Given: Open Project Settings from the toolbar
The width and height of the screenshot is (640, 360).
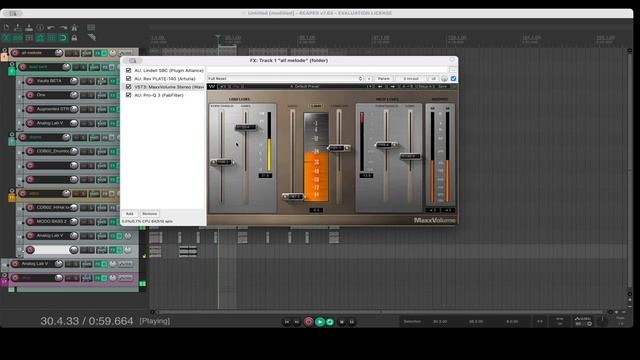Looking at the screenshot, I should coord(40,28).
